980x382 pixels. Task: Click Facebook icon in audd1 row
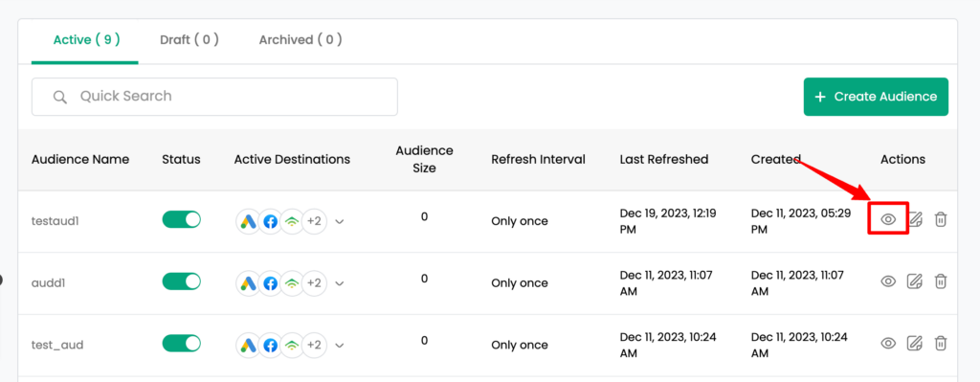[270, 283]
